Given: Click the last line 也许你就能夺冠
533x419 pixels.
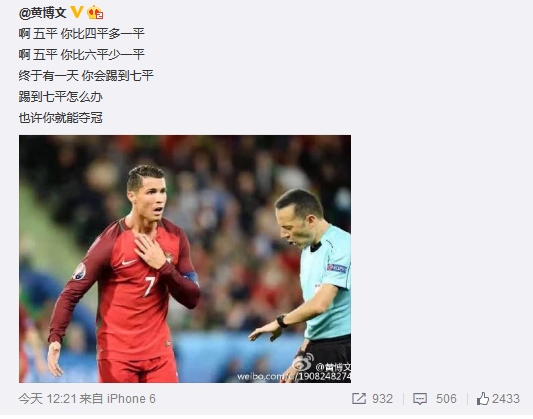Looking at the screenshot, I should [61, 118].
